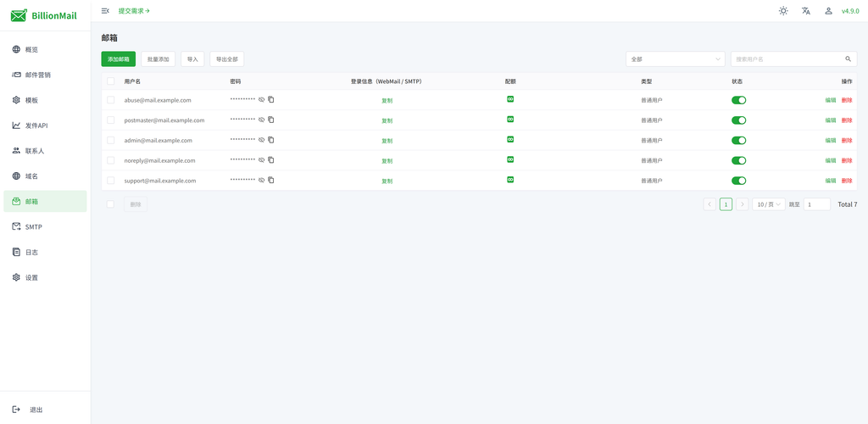Click the infinity quota icon for postmaster row
The image size is (868, 424).
[x=510, y=119]
